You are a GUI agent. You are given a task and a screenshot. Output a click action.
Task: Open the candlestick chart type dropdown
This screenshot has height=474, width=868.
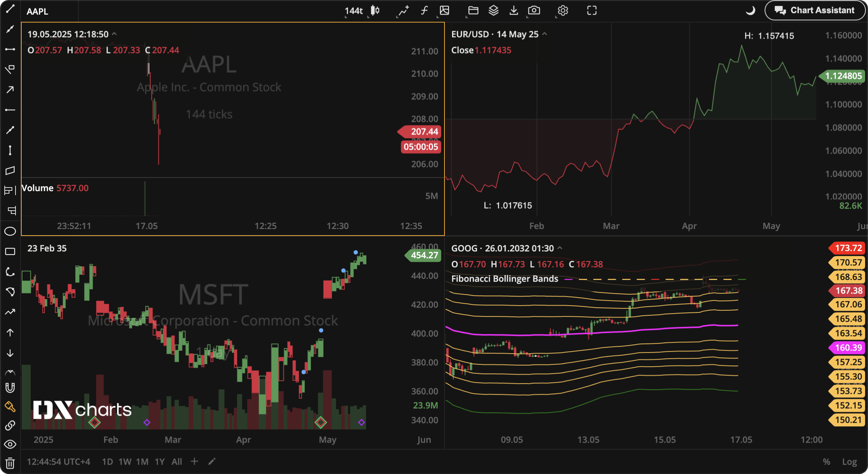coord(374,10)
